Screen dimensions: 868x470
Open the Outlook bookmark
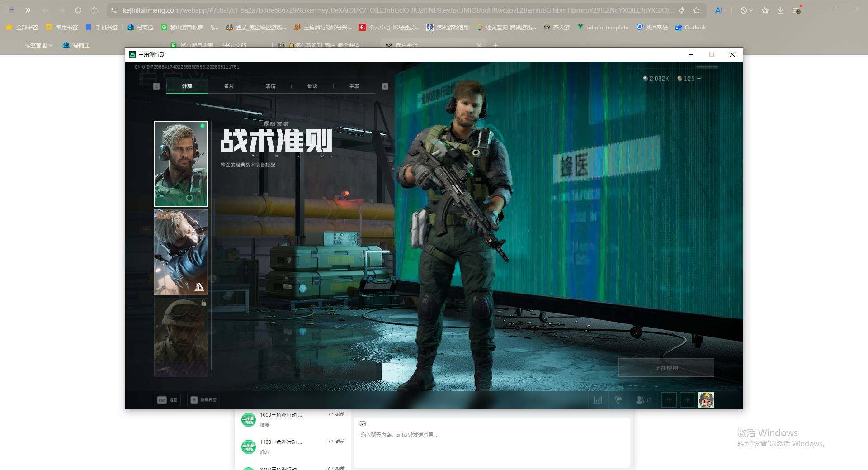tap(690, 27)
